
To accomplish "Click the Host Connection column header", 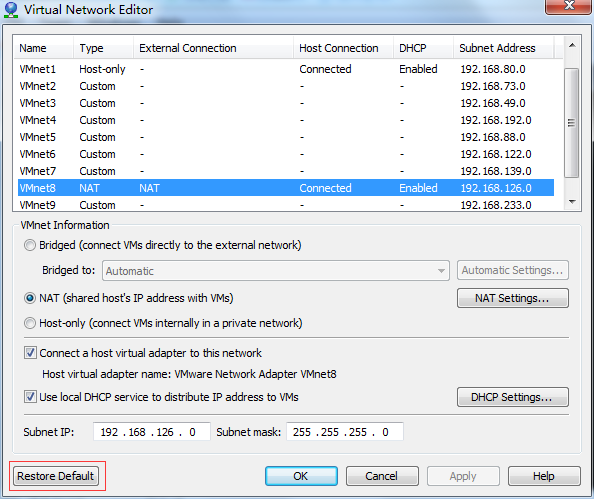I will point(343,48).
